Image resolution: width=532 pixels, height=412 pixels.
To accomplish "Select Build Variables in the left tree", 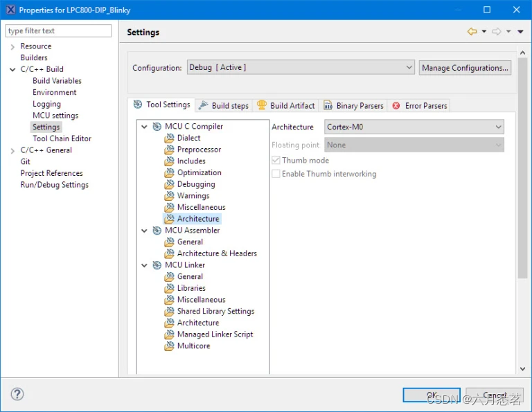I will 57,81.
